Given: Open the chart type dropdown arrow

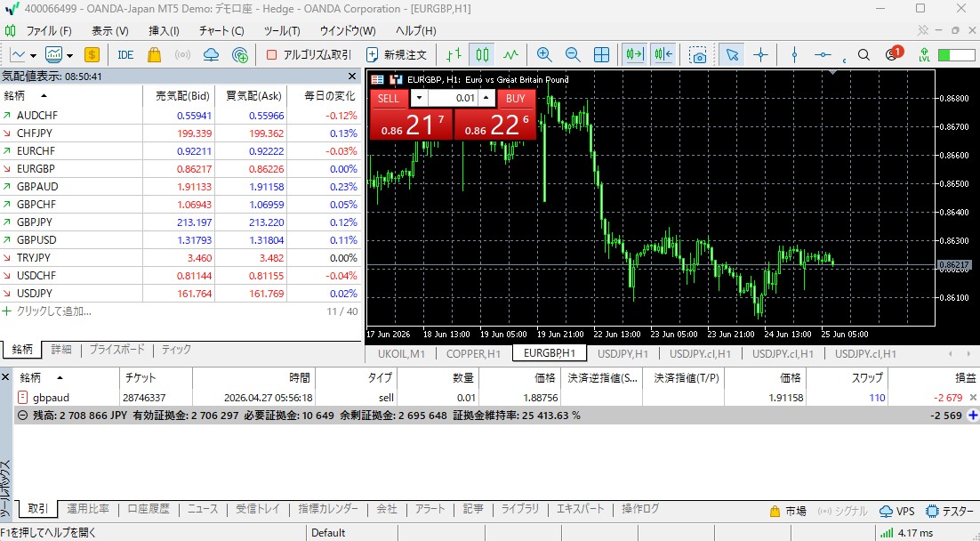Looking at the screenshot, I should pyautogui.click(x=33, y=56).
